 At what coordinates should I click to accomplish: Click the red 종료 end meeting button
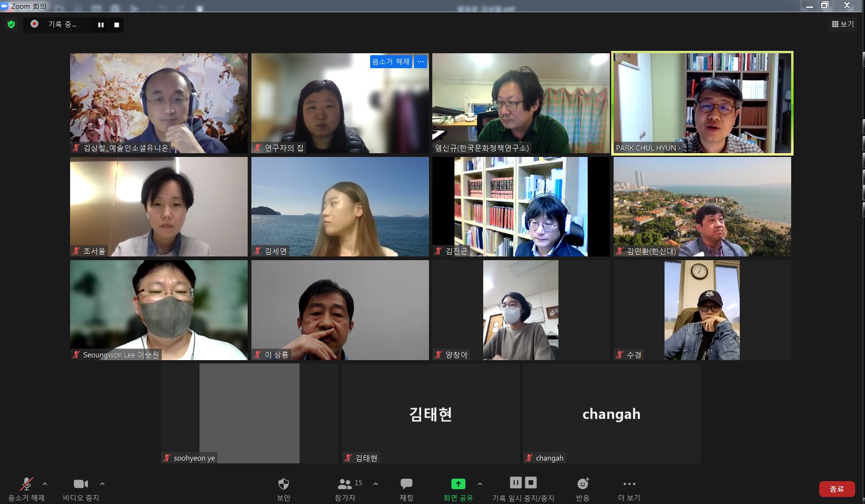[x=836, y=489]
